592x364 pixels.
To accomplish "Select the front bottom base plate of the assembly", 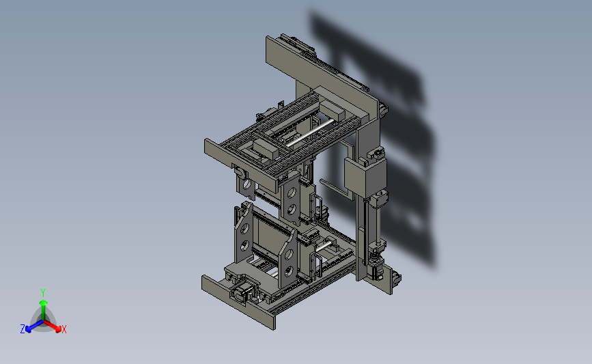I will click(x=238, y=302).
